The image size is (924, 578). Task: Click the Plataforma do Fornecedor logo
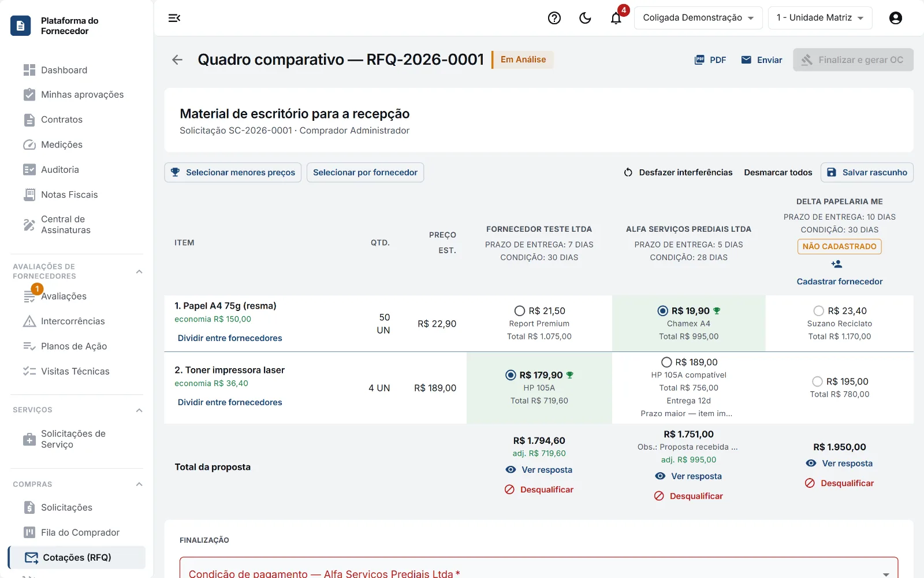coord(21,25)
